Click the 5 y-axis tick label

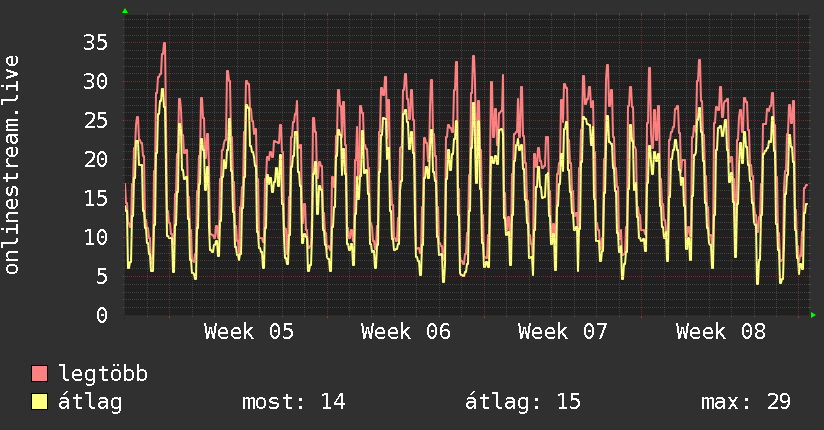tap(102, 276)
